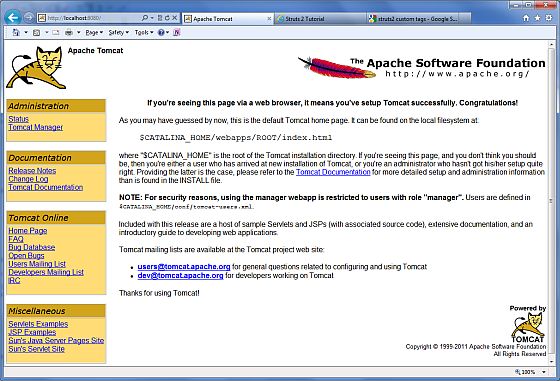Click the users@tomcat.apache.org email link
The image size is (560, 381).
point(184,267)
